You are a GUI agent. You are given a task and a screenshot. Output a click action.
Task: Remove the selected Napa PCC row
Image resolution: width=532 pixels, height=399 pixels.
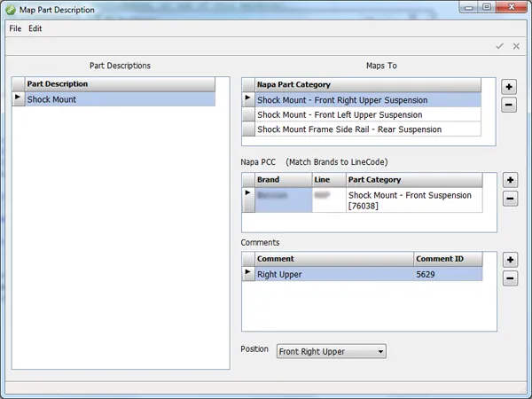tap(509, 199)
